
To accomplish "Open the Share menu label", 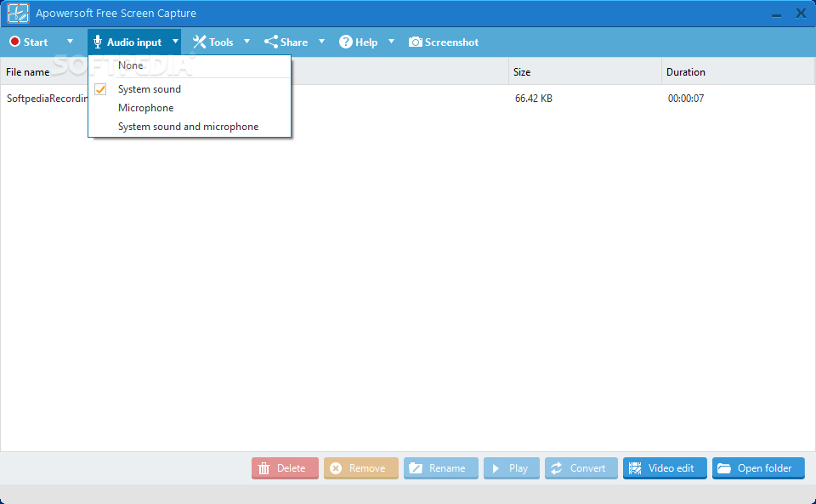I will pyautogui.click(x=294, y=42).
